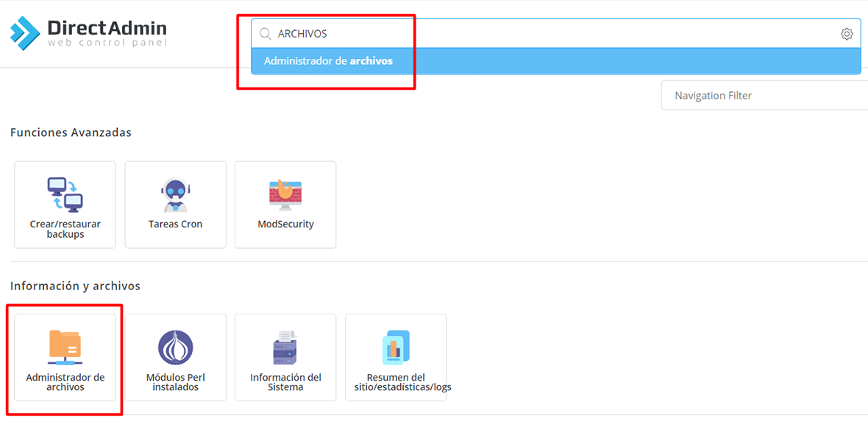Open the Tareas Cron robot icon
Viewport: 868px width, 427px height.
click(175, 195)
